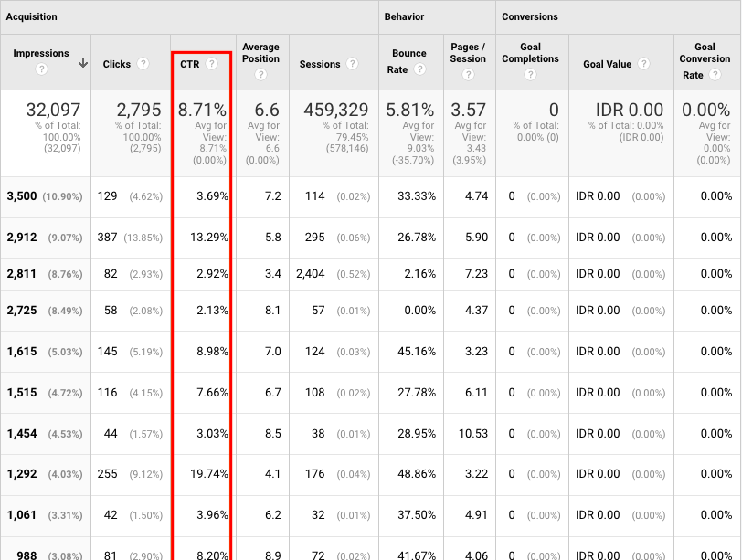
Task: Click the Impressions sort descending arrow
Action: tap(82, 63)
